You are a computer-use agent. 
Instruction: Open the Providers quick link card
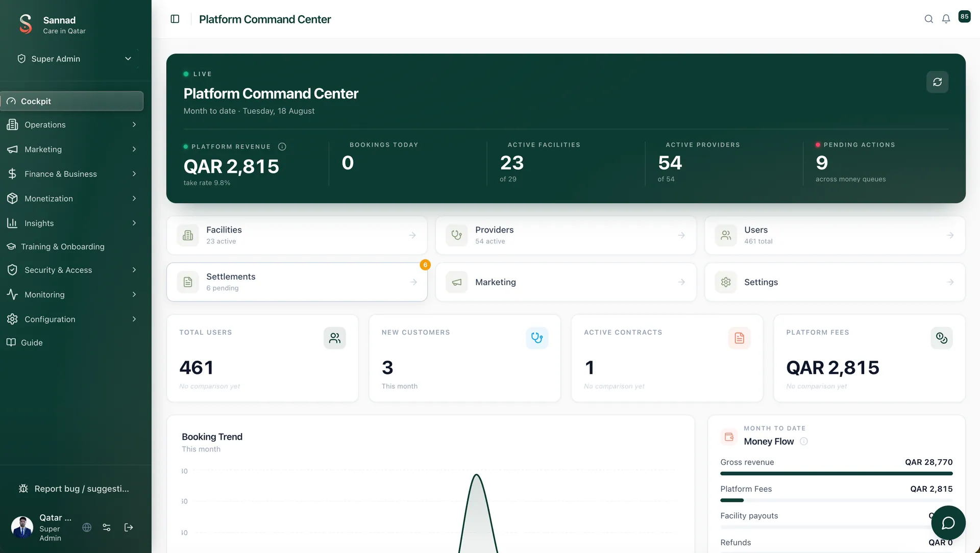pos(566,235)
